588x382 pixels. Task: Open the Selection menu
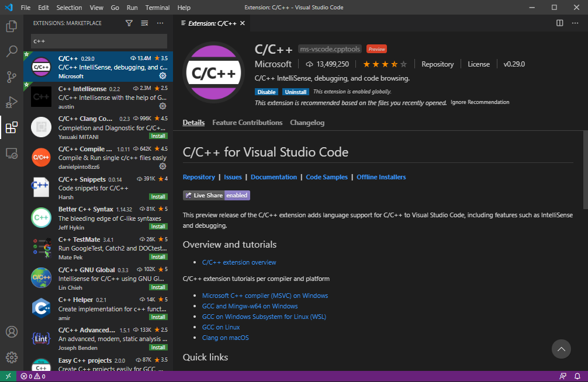[69, 8]
